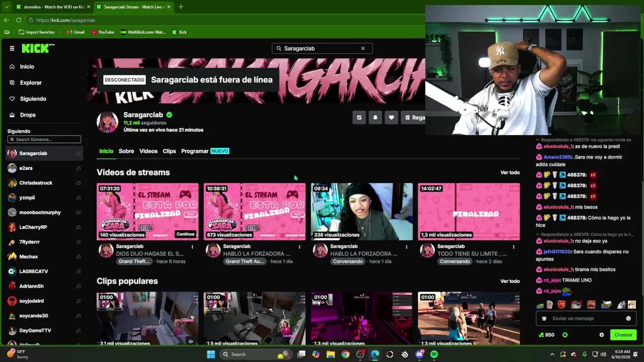
Task: Select yzmpii in the following list
Action: pyautogui.click(x=27, y=198)
